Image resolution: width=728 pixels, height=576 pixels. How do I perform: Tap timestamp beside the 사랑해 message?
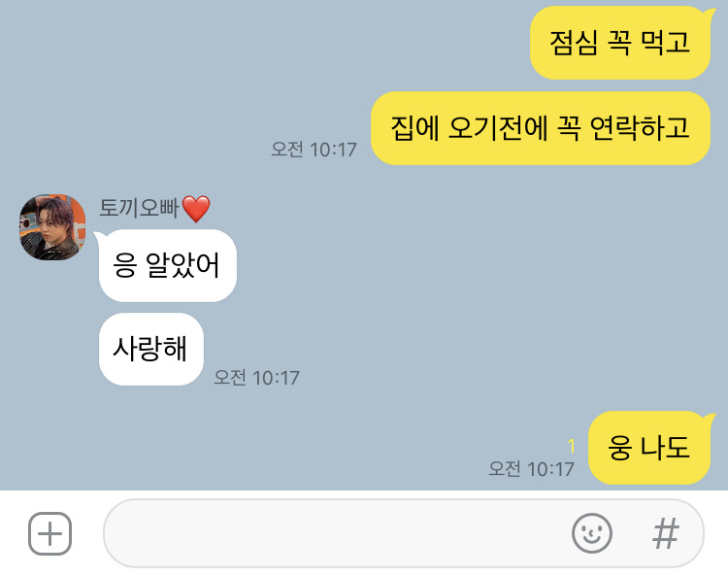[256, 378]
